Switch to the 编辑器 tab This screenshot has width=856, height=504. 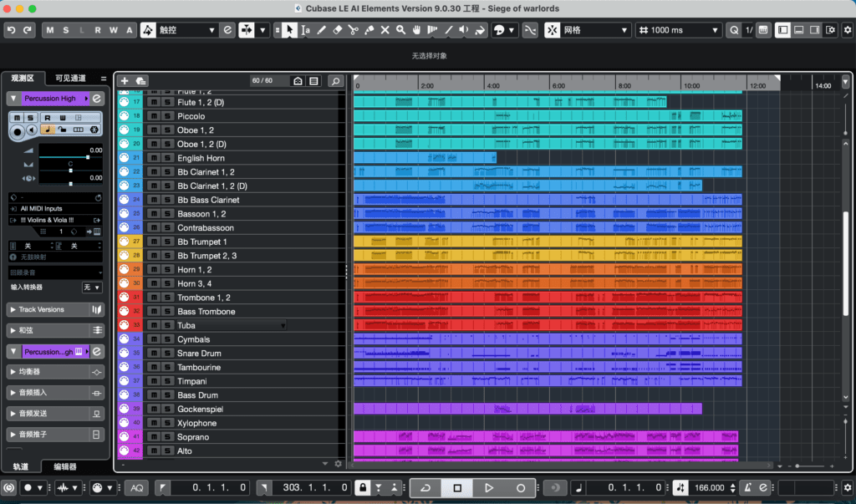(64, 466)
